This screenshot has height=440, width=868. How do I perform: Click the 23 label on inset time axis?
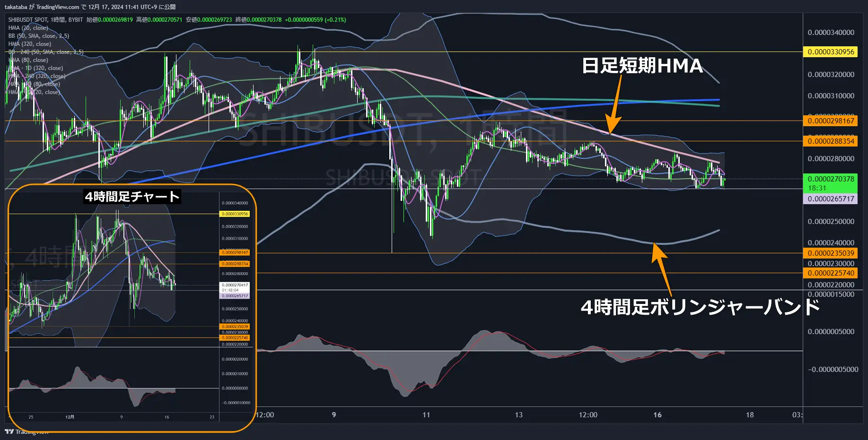coord(212,417)
